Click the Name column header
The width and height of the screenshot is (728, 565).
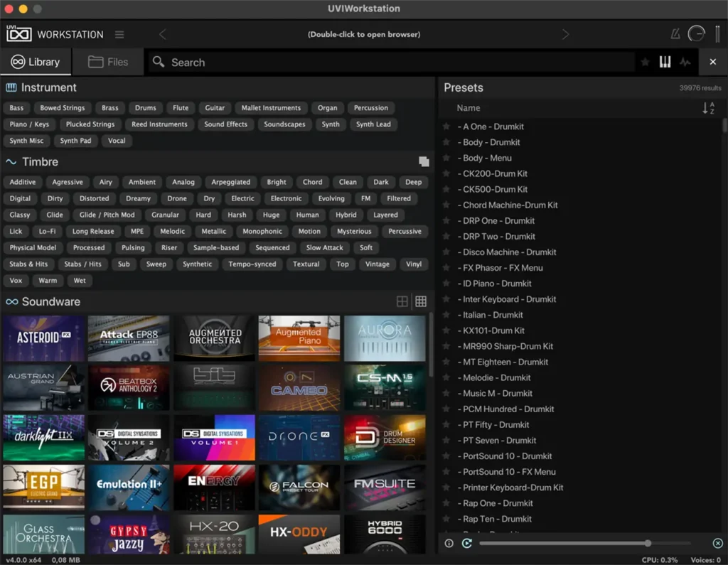coord(468,108)
